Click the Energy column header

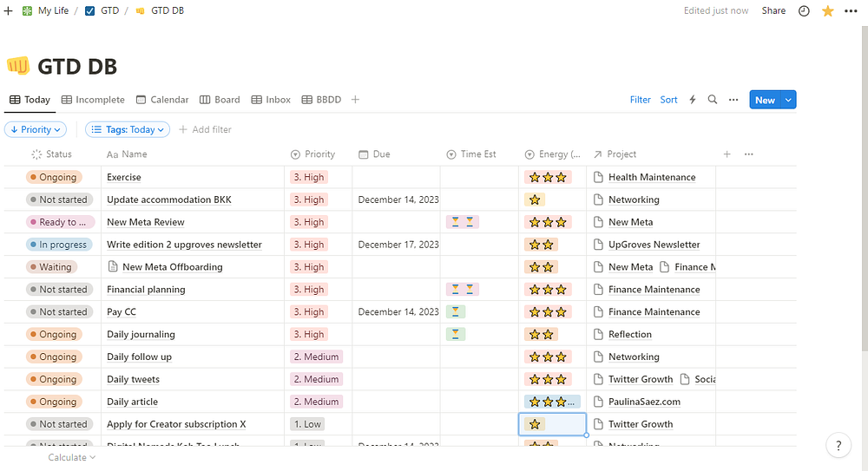click(552, 154)
